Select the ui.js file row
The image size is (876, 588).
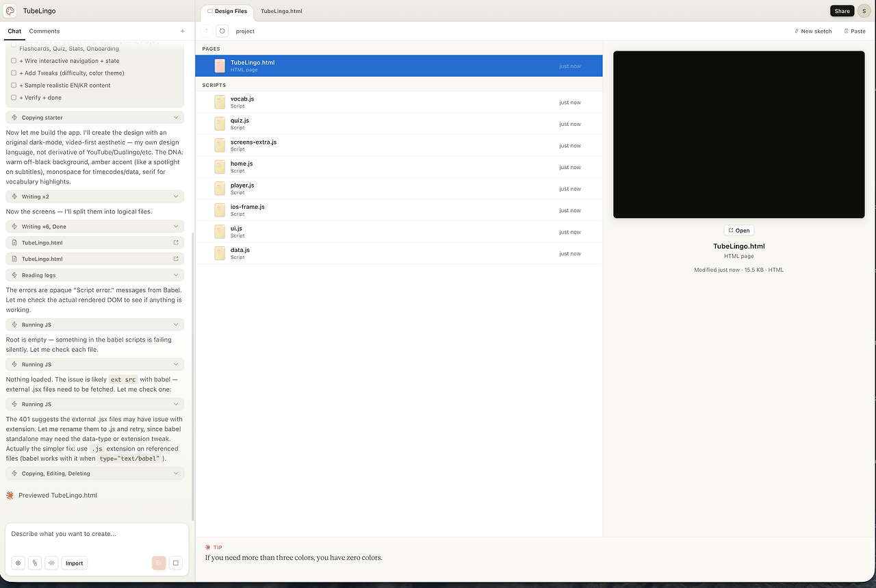(399, 231)
